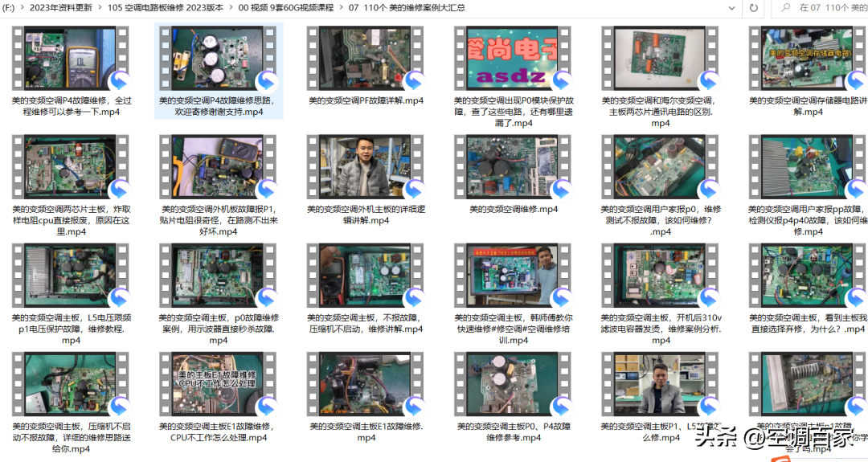Open video 开机后310v滤波电容器发烫 thumbnail
The height and width of the screenshot is (462, 868).
[661, 276]
